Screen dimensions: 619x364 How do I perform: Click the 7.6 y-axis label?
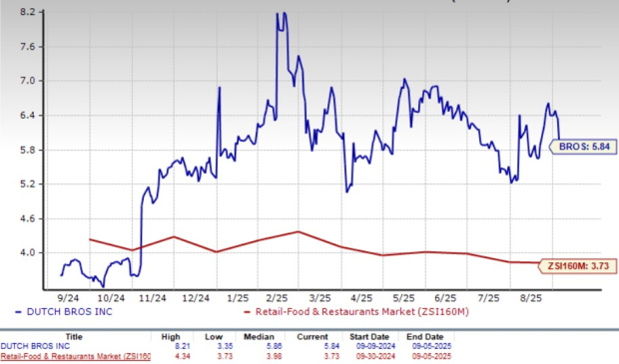point(28,47)
